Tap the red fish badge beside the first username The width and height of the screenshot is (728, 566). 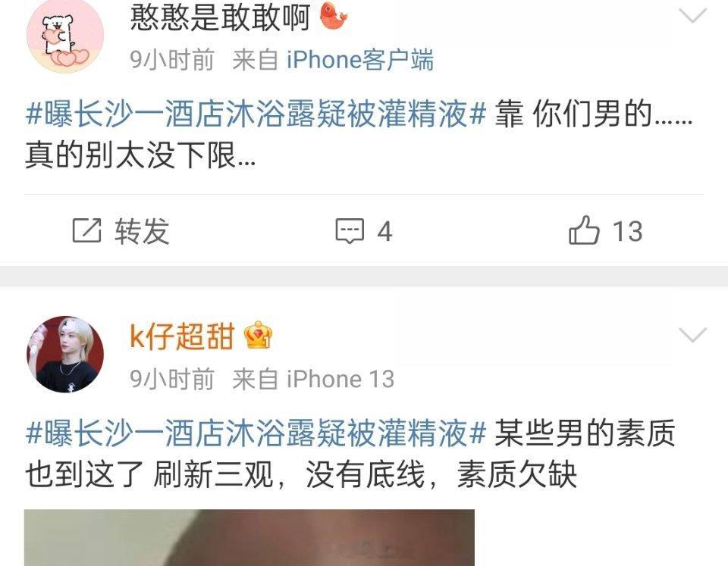(x=334, y=16)
